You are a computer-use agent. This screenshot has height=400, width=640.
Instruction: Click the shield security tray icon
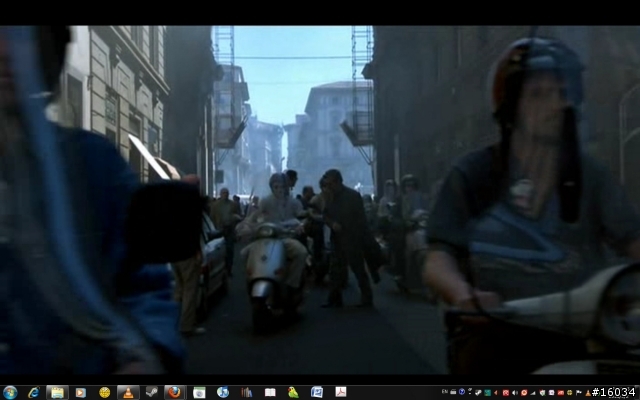click(x=542, y=393)
